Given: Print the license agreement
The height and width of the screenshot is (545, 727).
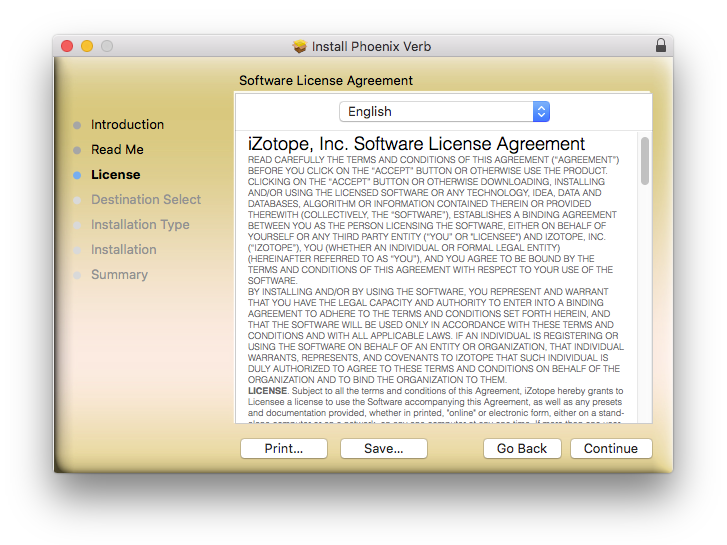Looking at the screenshot, I should [x=284, y=449].
